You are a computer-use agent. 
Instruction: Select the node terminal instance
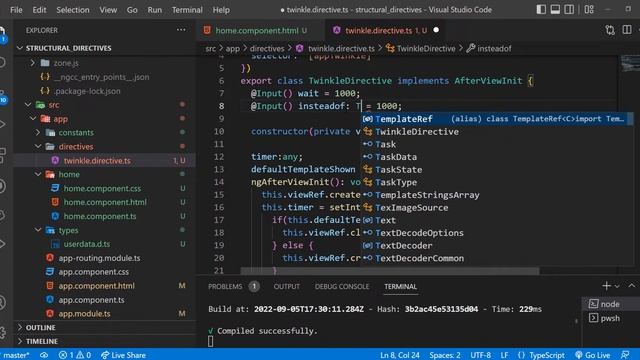[610, 304]
